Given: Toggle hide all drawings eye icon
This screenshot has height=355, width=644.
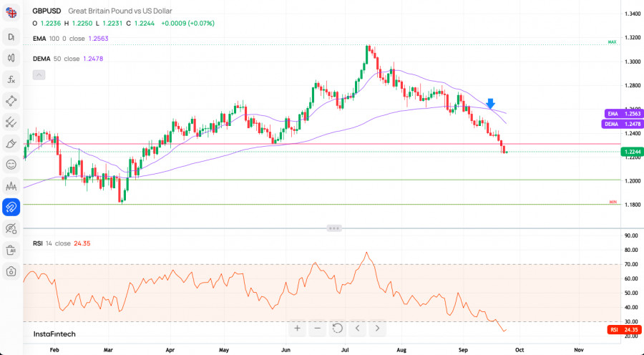Looking at the screenshot, I should 11,228.
